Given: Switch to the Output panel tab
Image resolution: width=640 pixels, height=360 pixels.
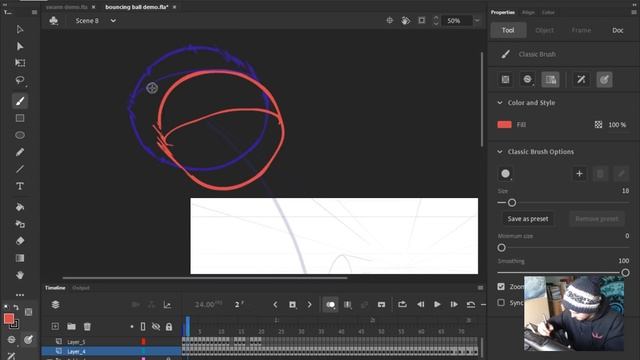Looking at the screenshot, I should point(81,288).
